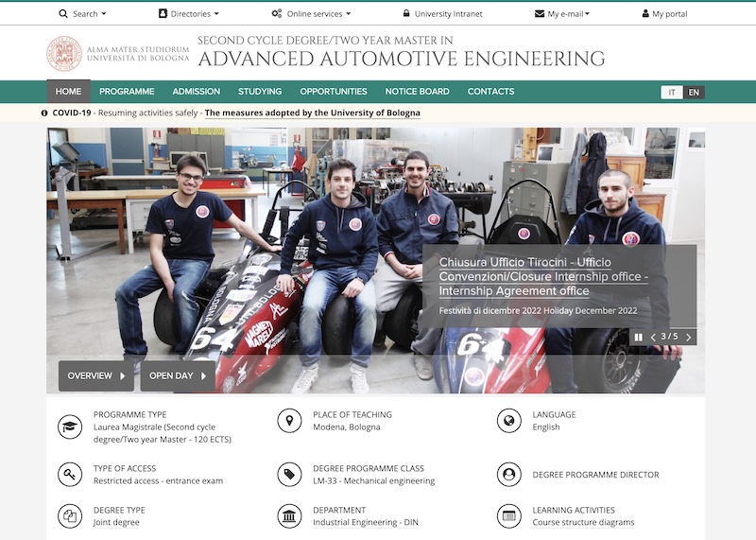Open the Directories dropdown menu
Screen dimensions: 756x540
tap(189, 14)
